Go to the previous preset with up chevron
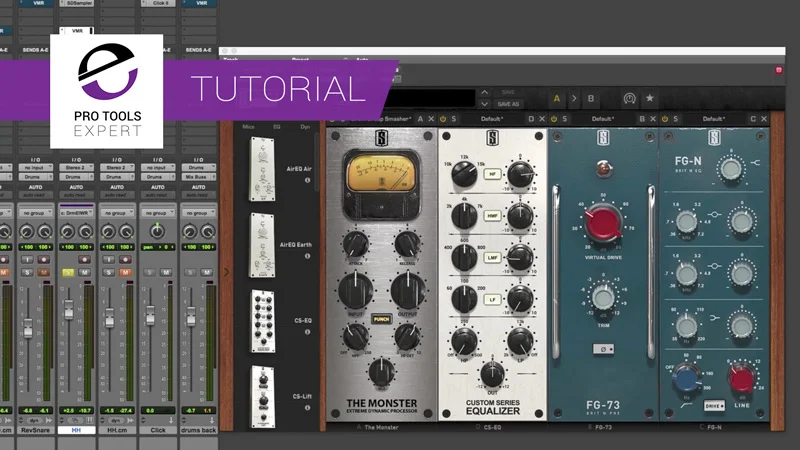Image resolution: width=800 pixels, height=450 pixels. 485,92
